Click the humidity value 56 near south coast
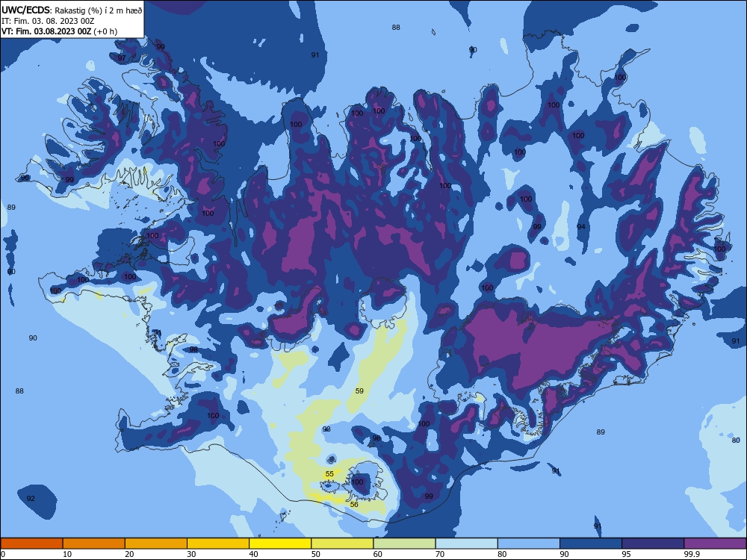 pyautogui.click(x=354, y=504)
